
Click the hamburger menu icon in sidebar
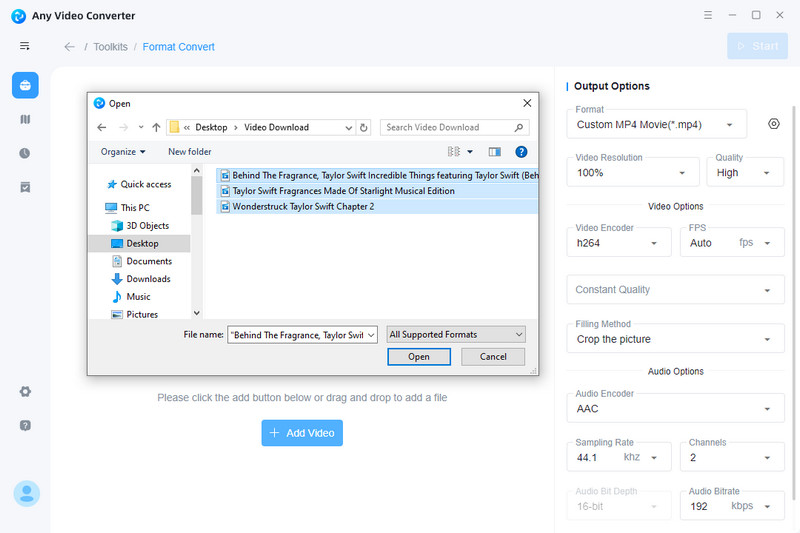(x=25, y=46)
